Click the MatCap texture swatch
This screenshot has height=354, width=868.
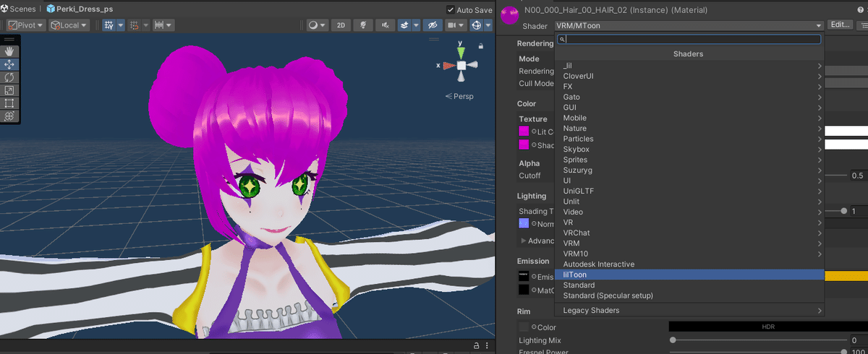524,290
